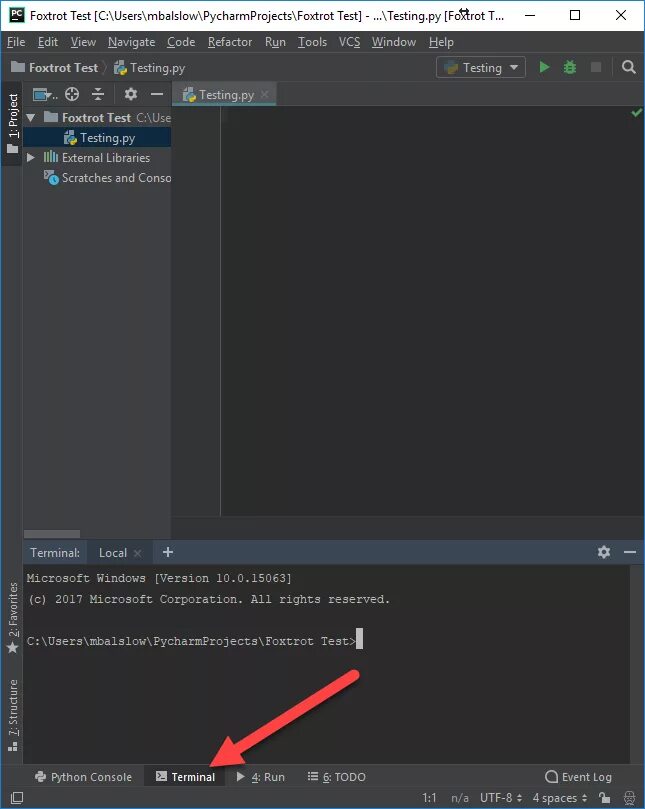This screenshot has width=645, height=809.
Task: Open the Run menu
Action: point(275,42)
